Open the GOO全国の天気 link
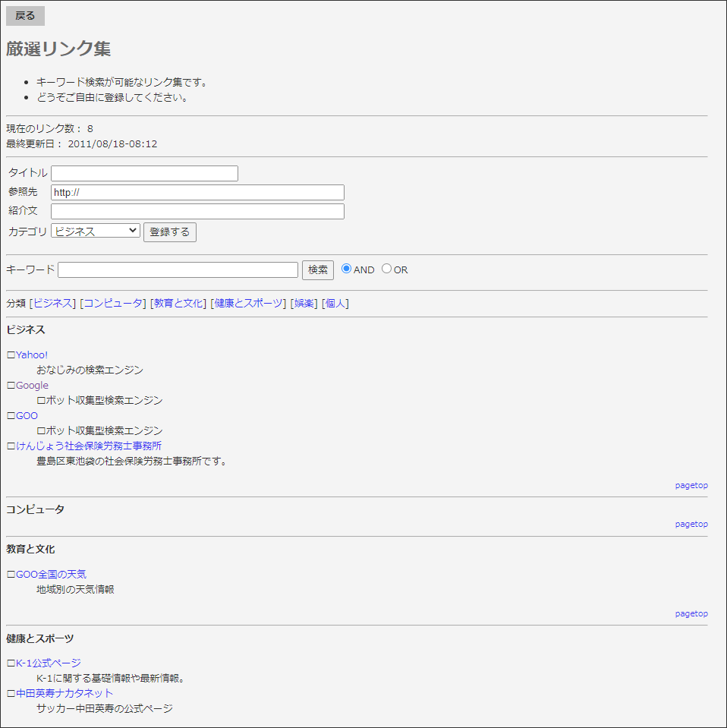The image size is (727, 728). click(51, 575)
